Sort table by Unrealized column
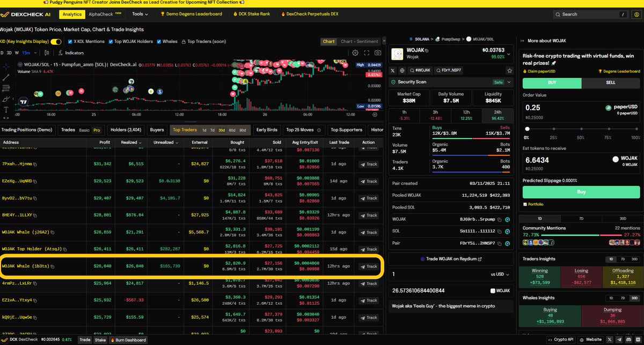The image size is (644, 345). (x=166, y=143)
